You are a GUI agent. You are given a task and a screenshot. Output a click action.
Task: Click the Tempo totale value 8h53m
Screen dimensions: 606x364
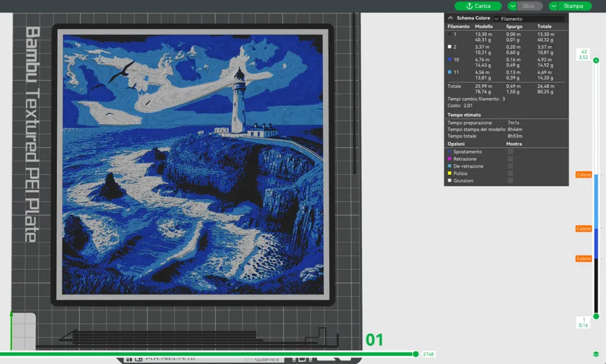[514, 136]
